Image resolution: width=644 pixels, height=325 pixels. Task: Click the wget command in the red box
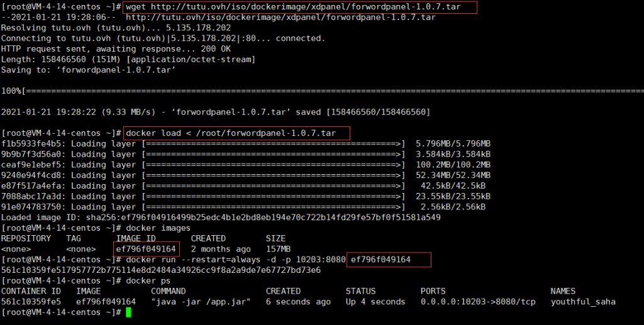pyautogui.click(x=299, y=7)
